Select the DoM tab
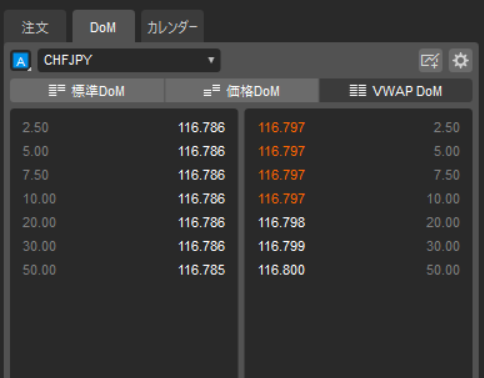484x378 pixels. coord(104,26)
